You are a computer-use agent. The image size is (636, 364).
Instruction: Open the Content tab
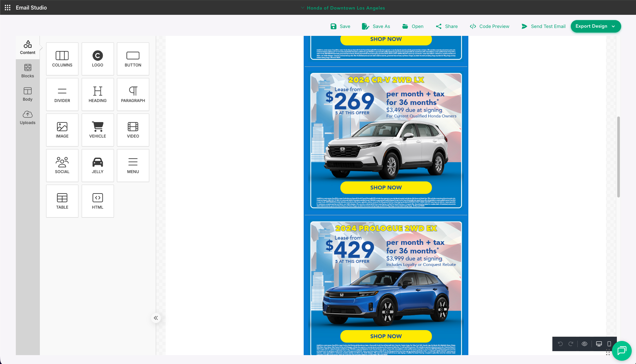pyautogui.click(x=28, y=48)
